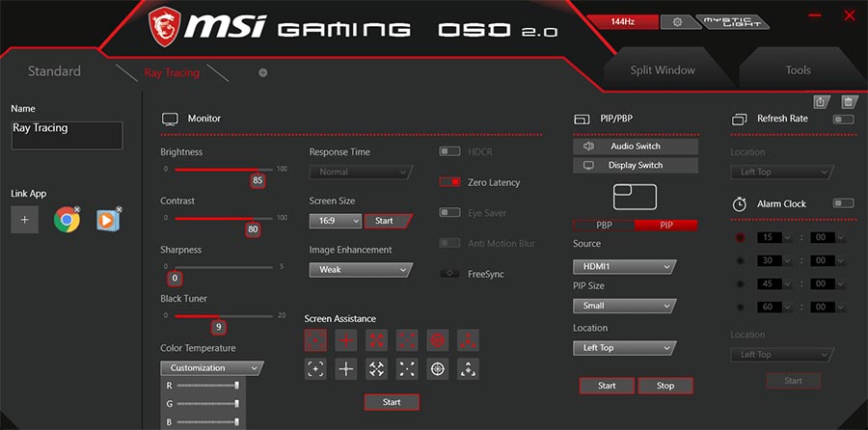Select the white dotted X crosshair
This screenshot has width=868, height=430.
(407, 369)
